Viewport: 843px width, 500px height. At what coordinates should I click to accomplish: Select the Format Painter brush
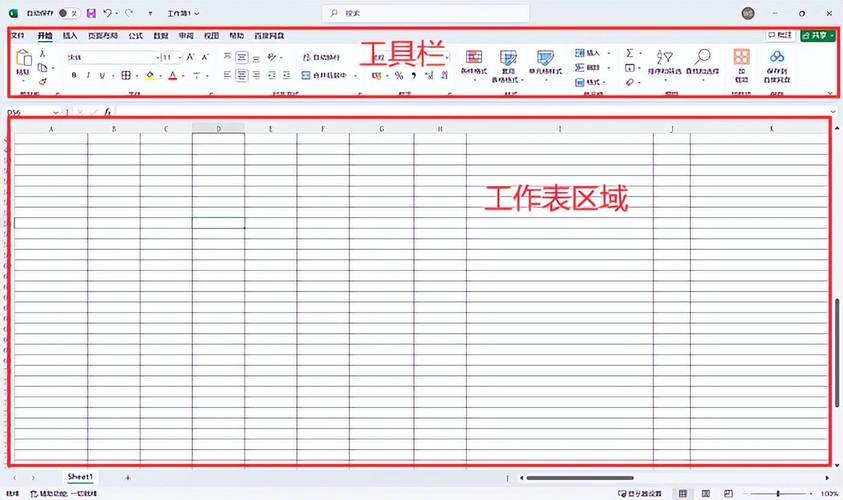[42, 82]
